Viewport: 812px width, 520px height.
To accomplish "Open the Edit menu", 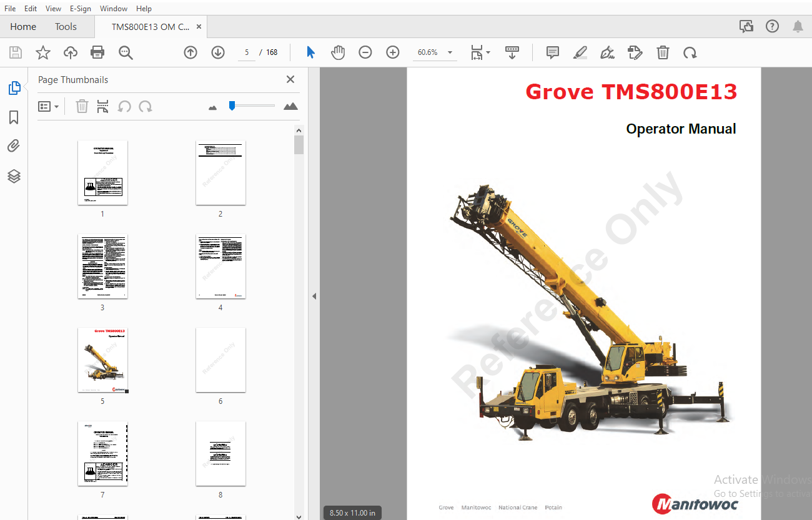I will coord(31,8).
